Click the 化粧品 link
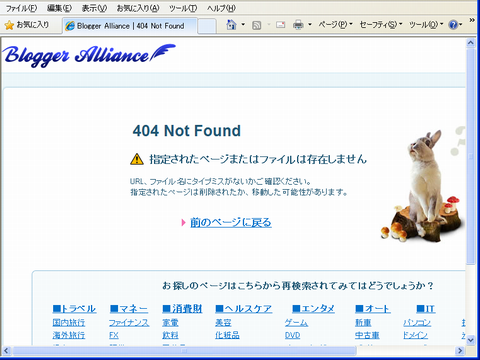The image size is (480, 360). pos(227,335)
